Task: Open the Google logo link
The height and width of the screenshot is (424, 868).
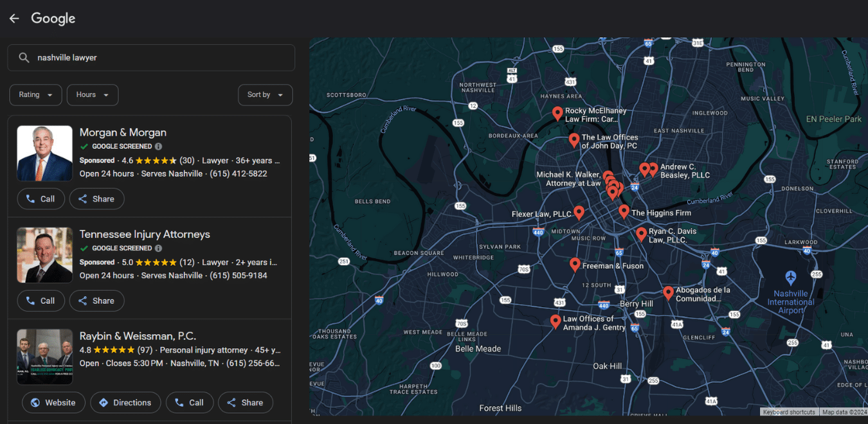Action: [53, 19]
